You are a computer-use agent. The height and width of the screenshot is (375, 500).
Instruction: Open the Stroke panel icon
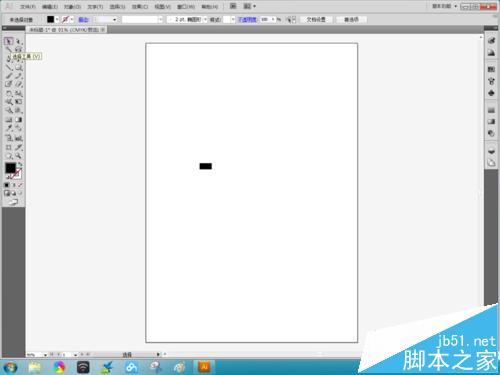click(491, 110)
